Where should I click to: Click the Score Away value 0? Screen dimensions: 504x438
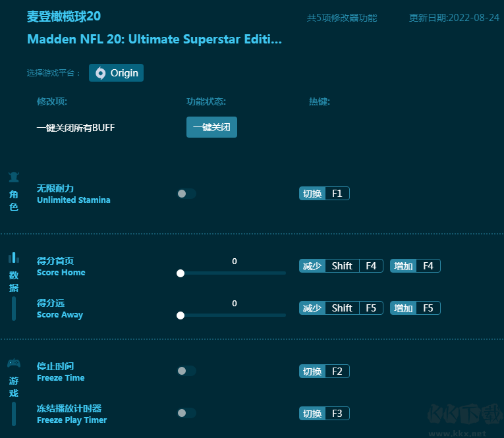point(235,304)
